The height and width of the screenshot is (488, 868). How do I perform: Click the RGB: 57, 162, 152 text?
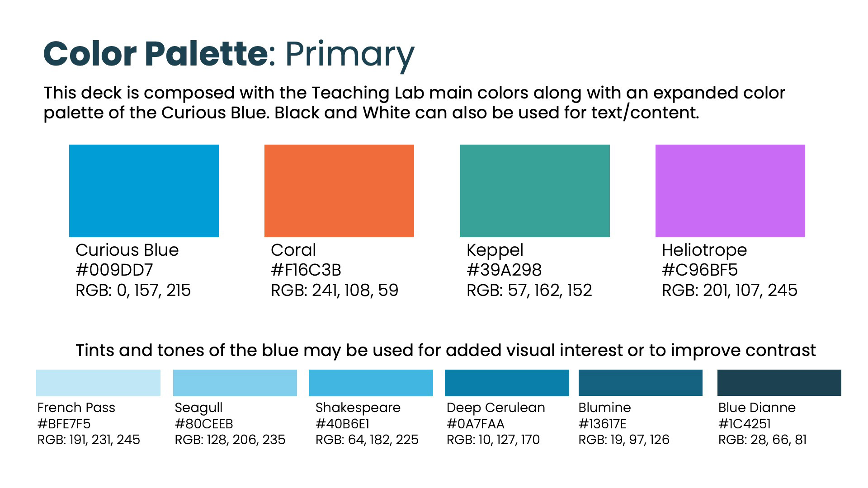(x=529, y=290)
